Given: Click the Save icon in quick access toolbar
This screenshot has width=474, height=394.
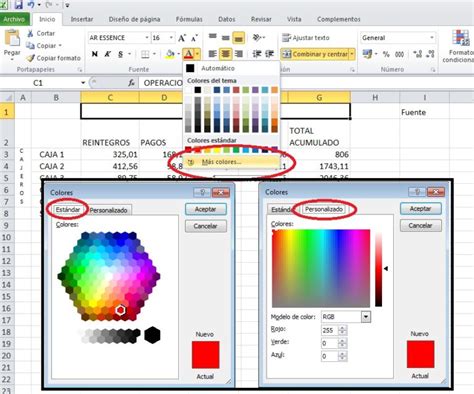Looking at the screenshot, I should point(18,4).
